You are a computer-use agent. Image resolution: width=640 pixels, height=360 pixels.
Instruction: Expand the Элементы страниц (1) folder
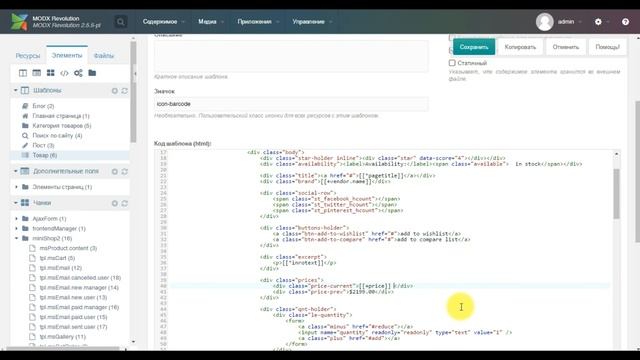tap(16, 187)
